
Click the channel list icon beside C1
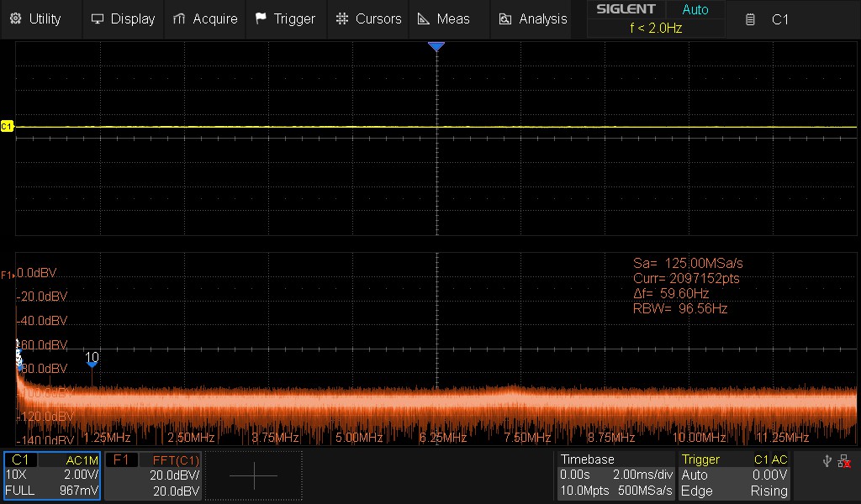tap(750, 20)
